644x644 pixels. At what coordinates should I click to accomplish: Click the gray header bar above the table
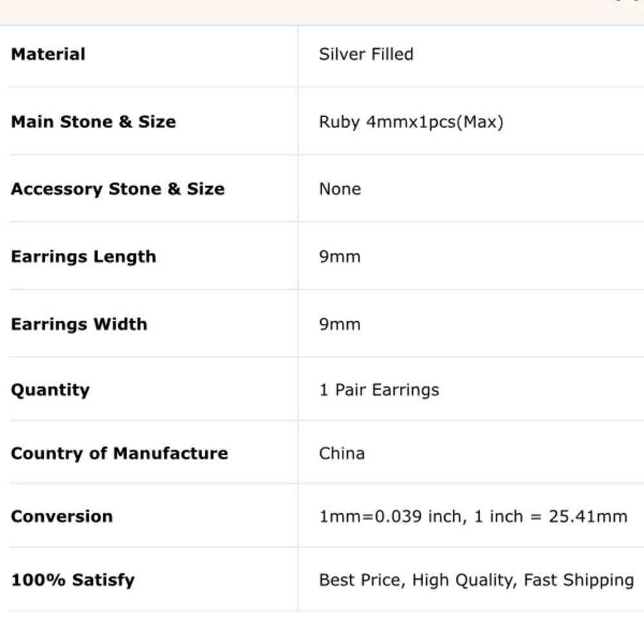coord(322,12)
